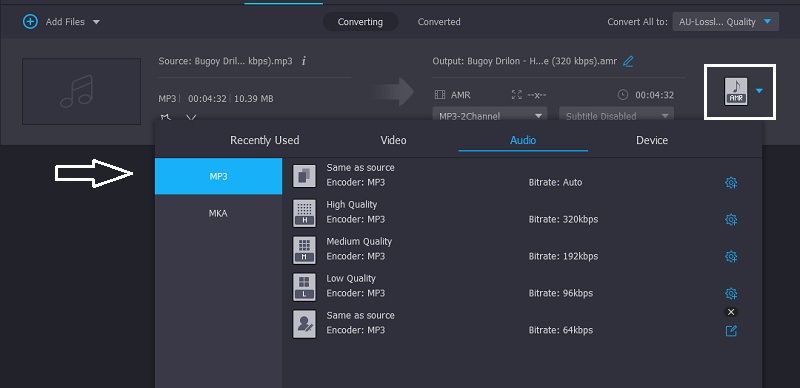This screenshot has height=388, width=800.
Task: Choose the Medium Quality preset icon
Action: click(x=304, y=250)
